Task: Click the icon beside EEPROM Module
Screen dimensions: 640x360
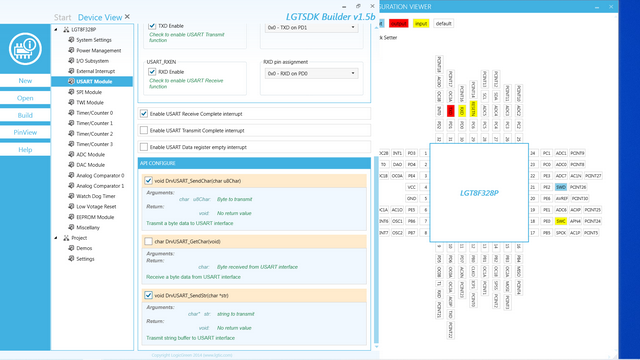Action: pyautogui.click(x=71, y=217)
